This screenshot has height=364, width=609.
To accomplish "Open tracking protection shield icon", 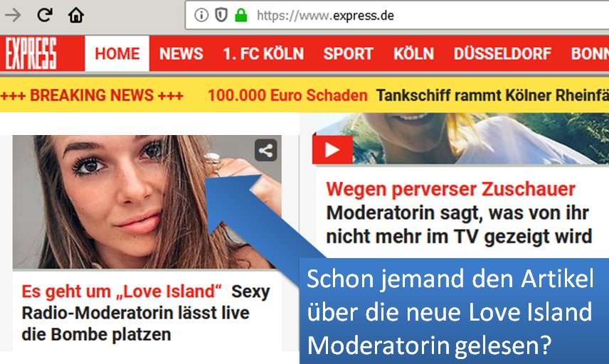I will pos(221,15).
